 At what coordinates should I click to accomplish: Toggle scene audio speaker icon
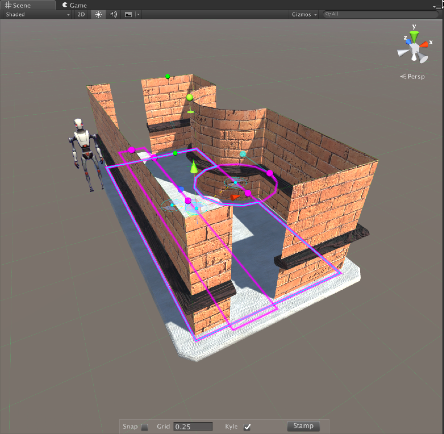coord(114,14)
